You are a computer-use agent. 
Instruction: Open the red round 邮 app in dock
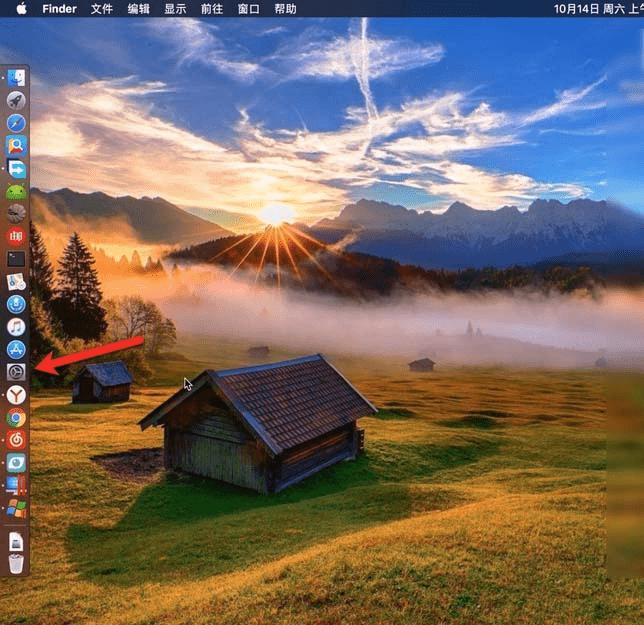16,236
